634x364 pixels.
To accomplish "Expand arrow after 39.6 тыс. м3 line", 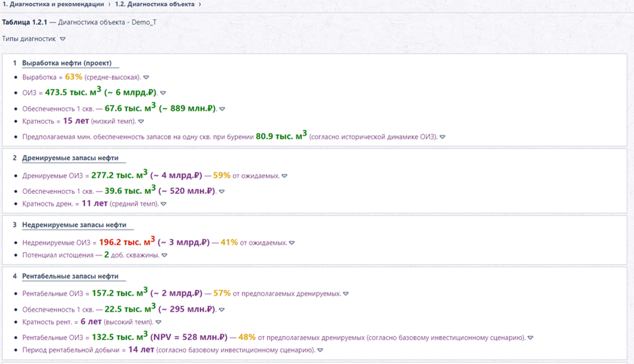I will tap(222, 192).
